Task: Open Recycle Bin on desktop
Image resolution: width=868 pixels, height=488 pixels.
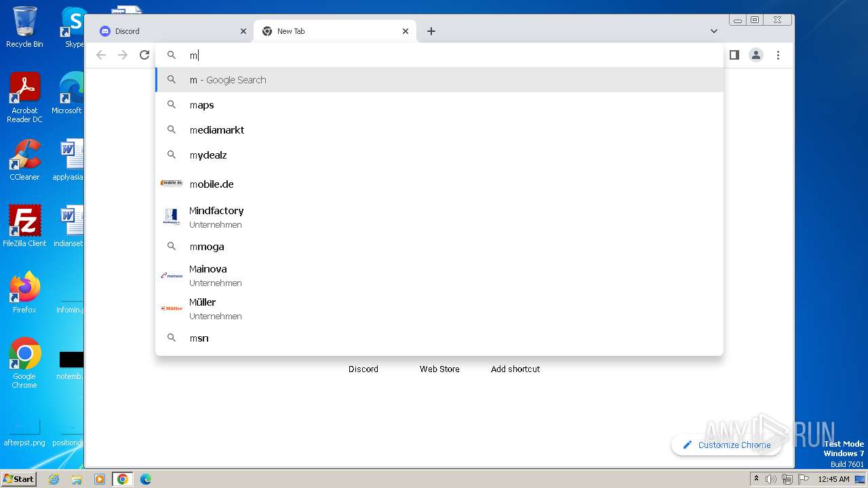Action: pos(24,27)
